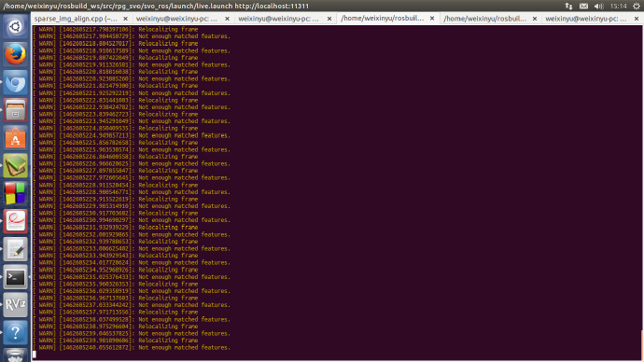Switch to the second terminal tab weixinyu@weixinyu-pc
644x362 pixels.
tap(176, 19)
